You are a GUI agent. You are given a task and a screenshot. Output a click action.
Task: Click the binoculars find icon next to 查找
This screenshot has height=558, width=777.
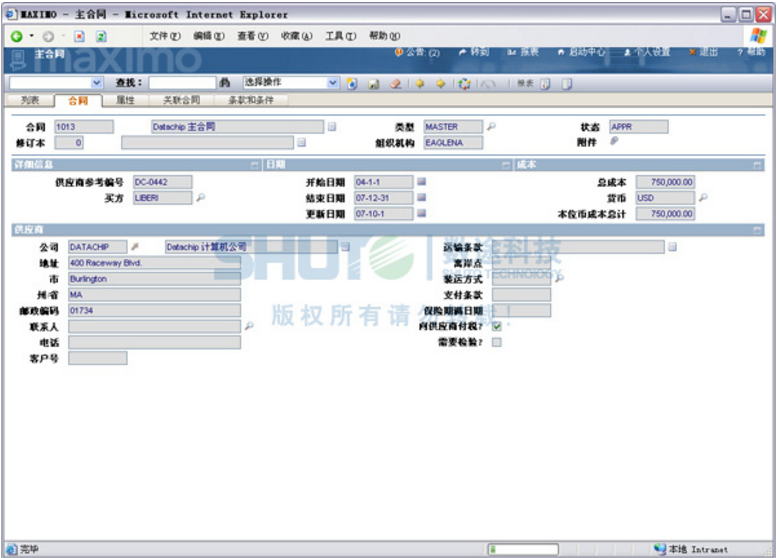tap(224, 83)
